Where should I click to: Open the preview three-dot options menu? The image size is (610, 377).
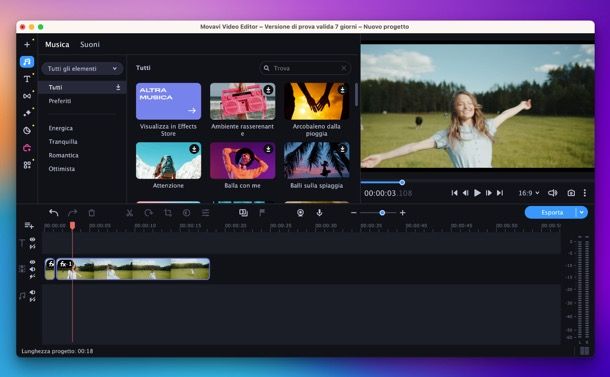[x=585, y=193]
